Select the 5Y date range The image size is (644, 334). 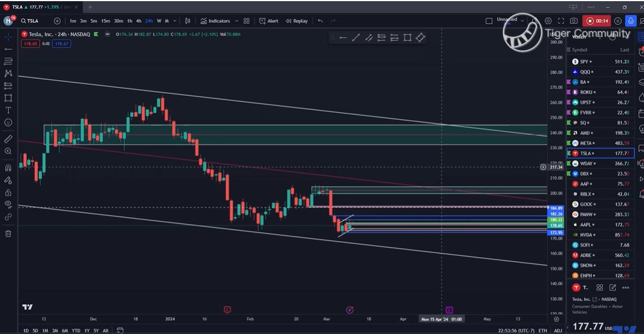(96, 331)
